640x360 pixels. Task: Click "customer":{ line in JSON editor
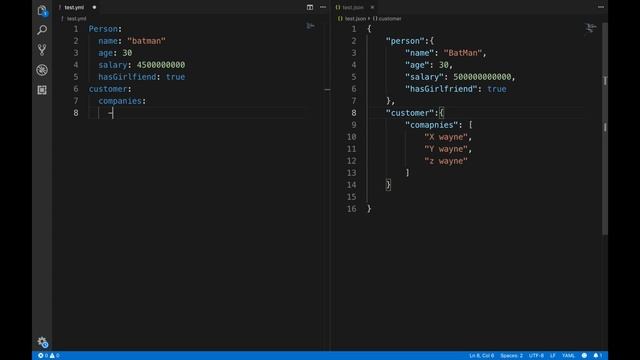pos(415,113)
